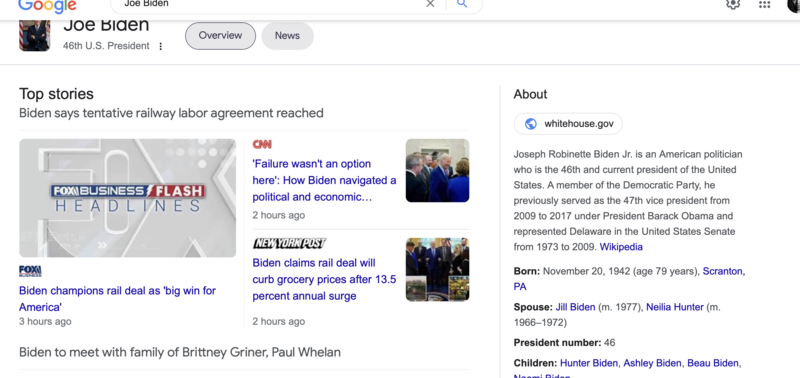Click the Fox Business logo under the video thumbnail
Image resolution: width=800 pixels, height=378 pixels.
click(30, 271)
